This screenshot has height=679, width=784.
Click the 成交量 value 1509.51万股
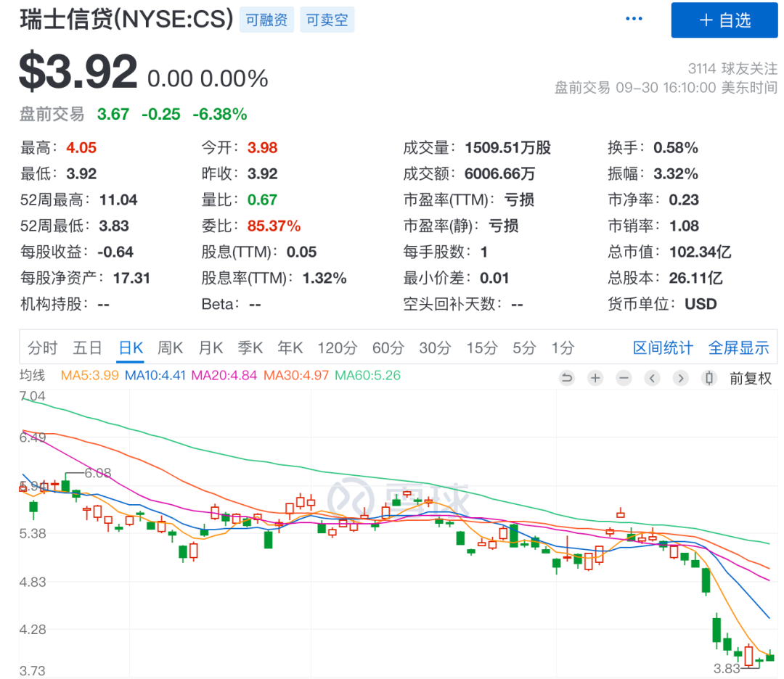click(508, 147)
